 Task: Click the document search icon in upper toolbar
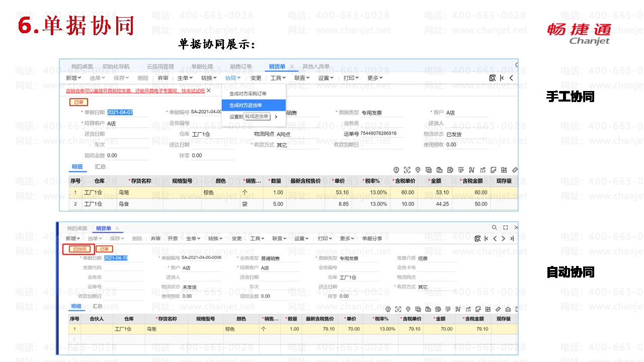[x=493, y=78]
